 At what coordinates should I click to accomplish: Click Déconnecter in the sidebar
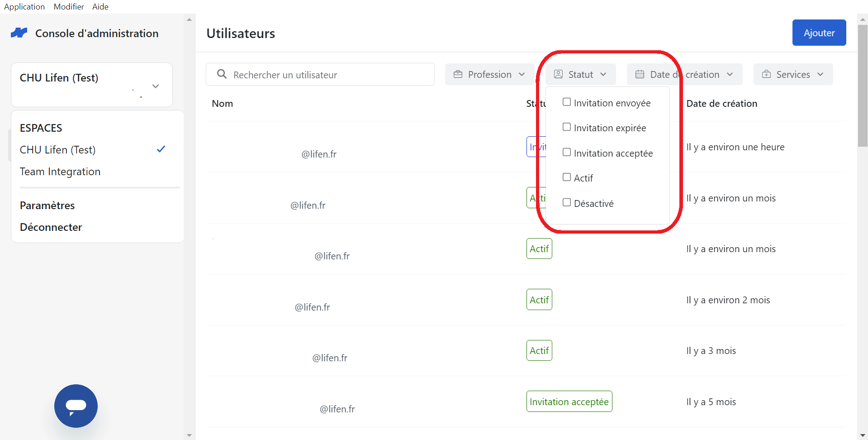(51, 227)
